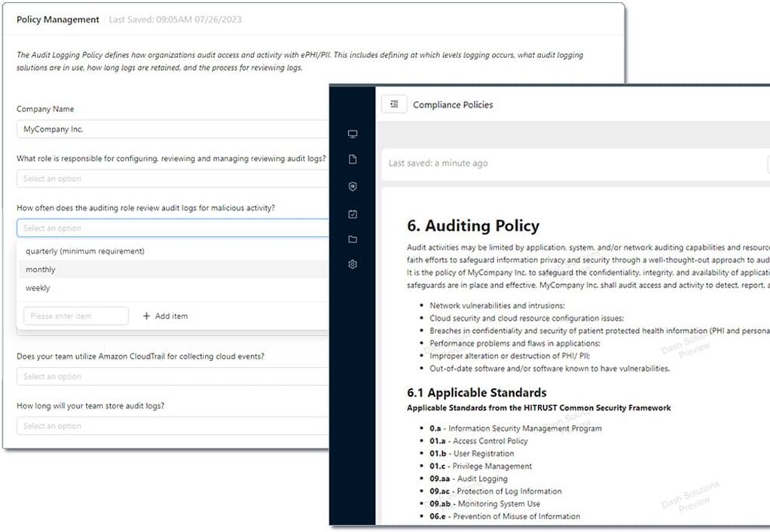Image resolution: width=770 pixels, height=532 pixels.
Task: Click the monitor dashboard icon in sidebar
Action: 352,133
